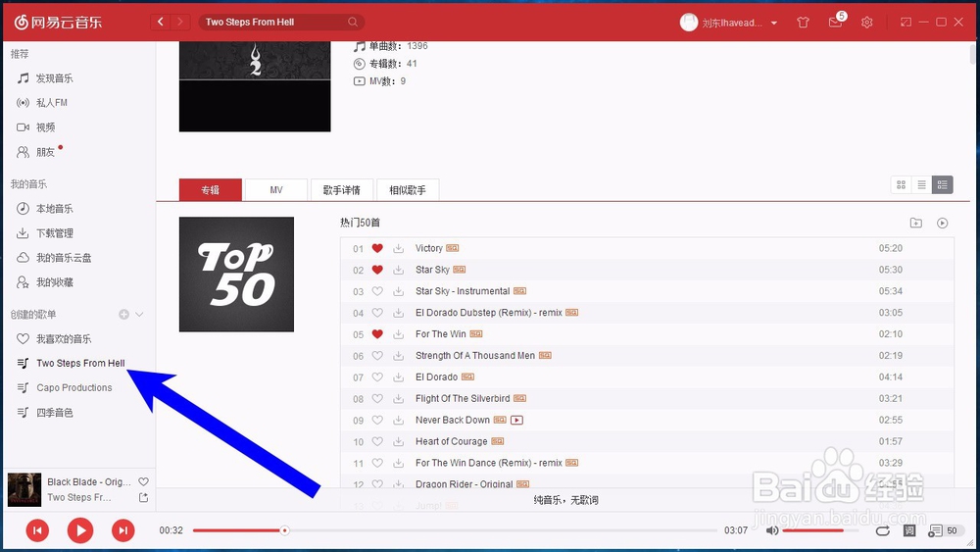Viewport: 980px width, 552px height.
Task: Open Two Steps From Hell playlist
Action: pyautogui.click(x=80, y=363)
